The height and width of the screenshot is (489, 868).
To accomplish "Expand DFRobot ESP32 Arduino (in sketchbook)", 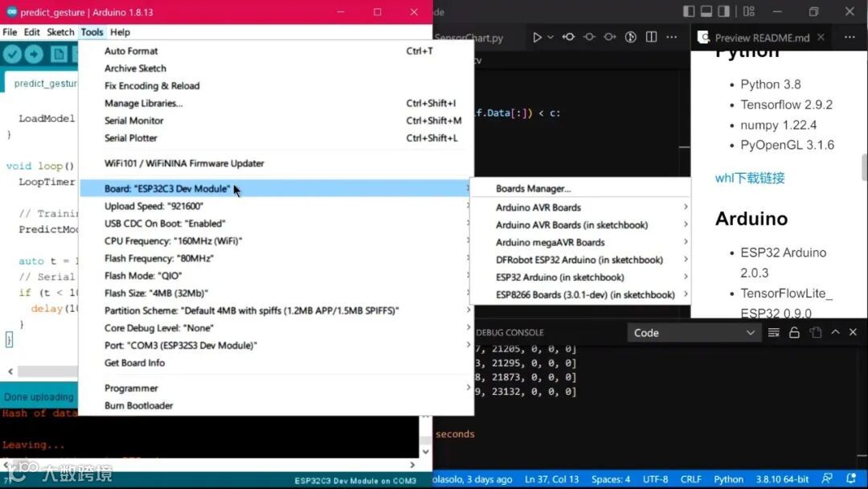I will pyautogui.click(x=580, y=260).
